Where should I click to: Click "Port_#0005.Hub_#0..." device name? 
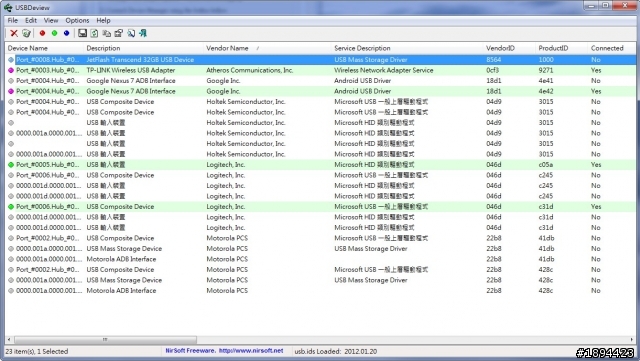click(x=48, y=165)
